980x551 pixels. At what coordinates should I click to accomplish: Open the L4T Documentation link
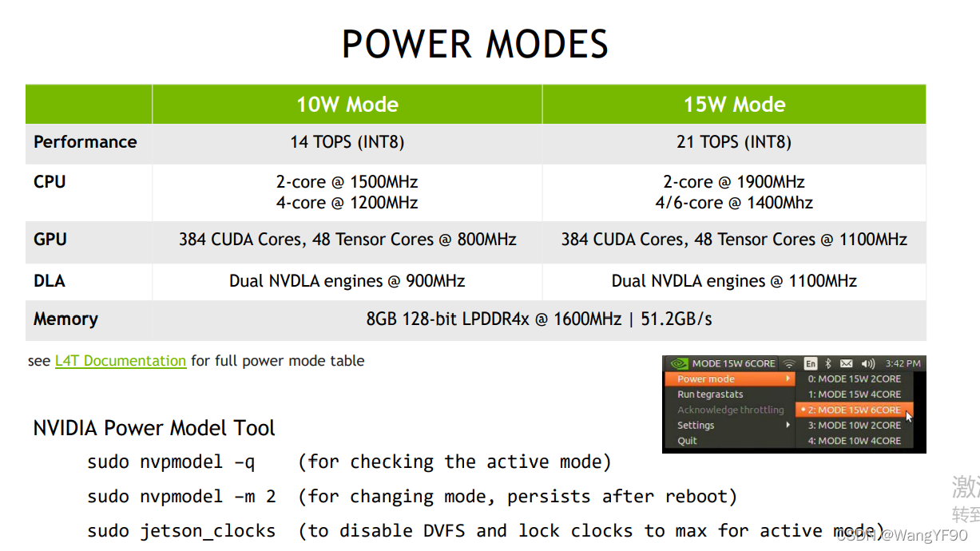tap(121, 361)
